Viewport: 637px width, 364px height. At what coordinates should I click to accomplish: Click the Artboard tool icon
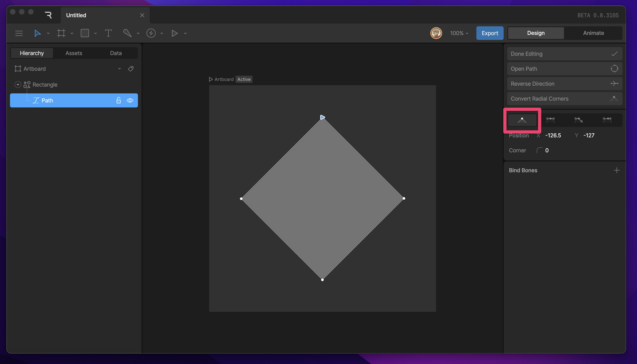click(x=61, y=33)
